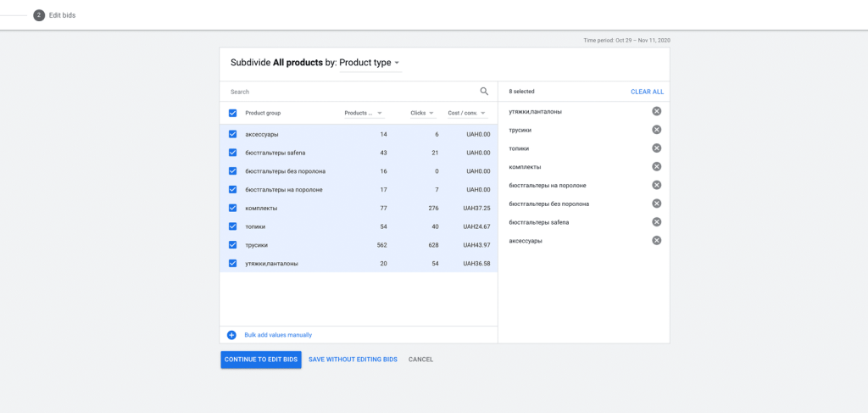
Task: Uncheck the аксессуары product group
Action: pos(232,134)
